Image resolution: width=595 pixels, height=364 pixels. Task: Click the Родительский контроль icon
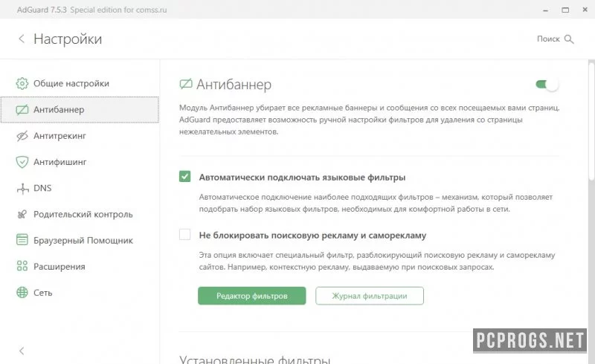(22, 215)
